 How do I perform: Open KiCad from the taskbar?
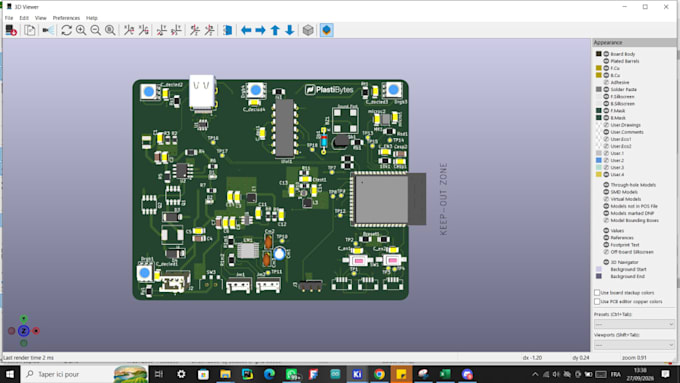357,374
